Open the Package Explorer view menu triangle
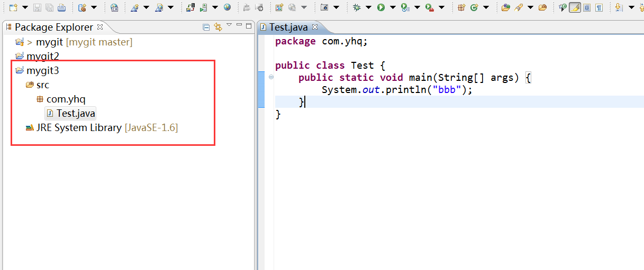Image resolution: width=644 pixels, height=270 pixels. pos(229,25)
